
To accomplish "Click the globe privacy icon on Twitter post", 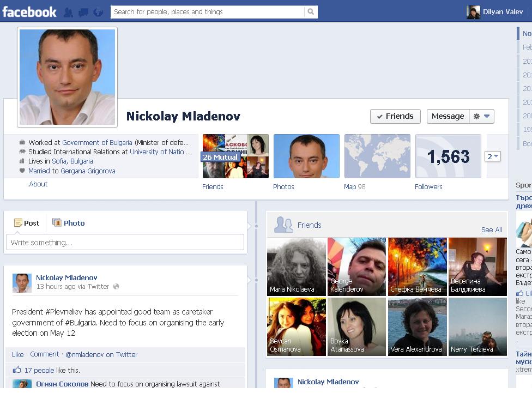I will (116, 286).
